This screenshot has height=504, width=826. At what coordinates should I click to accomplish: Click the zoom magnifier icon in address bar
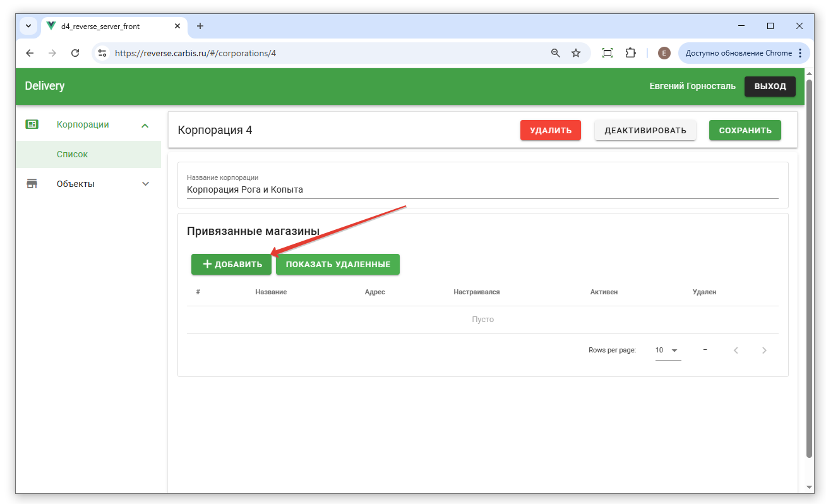click(x=556, y=53)
